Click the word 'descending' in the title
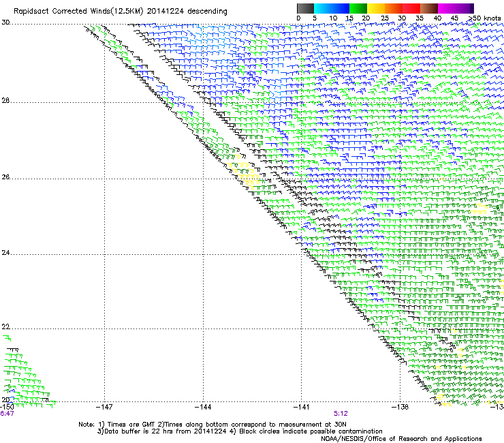This screenshot has width=504, height=443. [207, 12]
